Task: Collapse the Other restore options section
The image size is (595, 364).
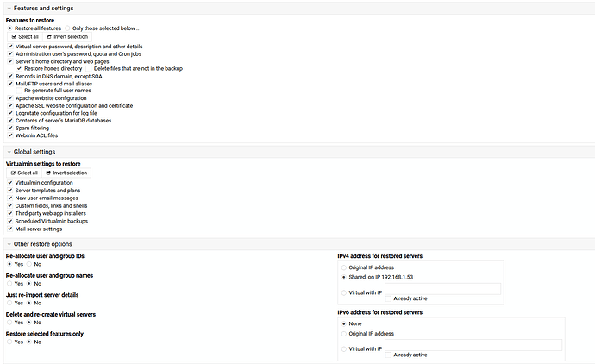Action: point(8,243)
